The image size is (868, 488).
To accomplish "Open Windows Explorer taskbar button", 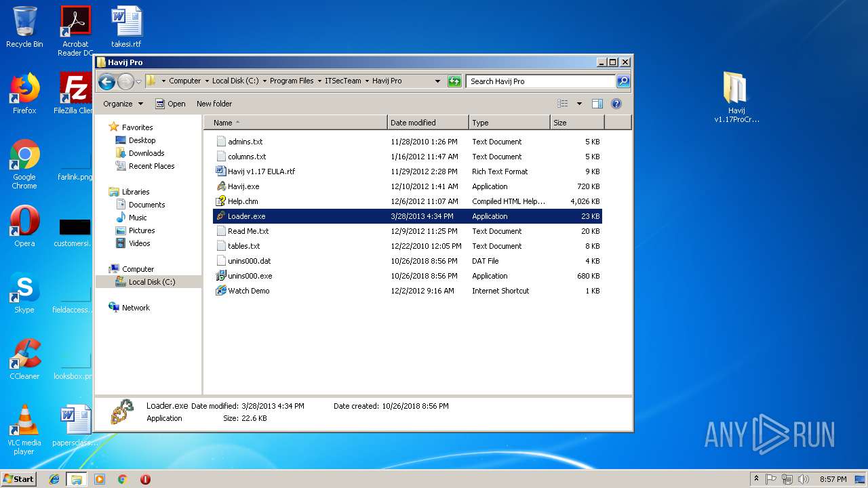I will (x=77, y=479).
